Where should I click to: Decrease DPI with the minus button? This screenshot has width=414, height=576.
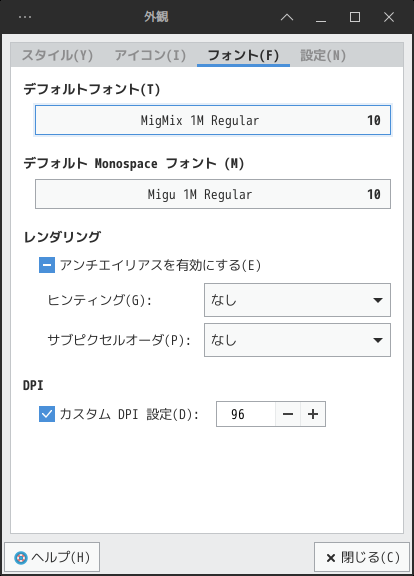click(288, 414)
